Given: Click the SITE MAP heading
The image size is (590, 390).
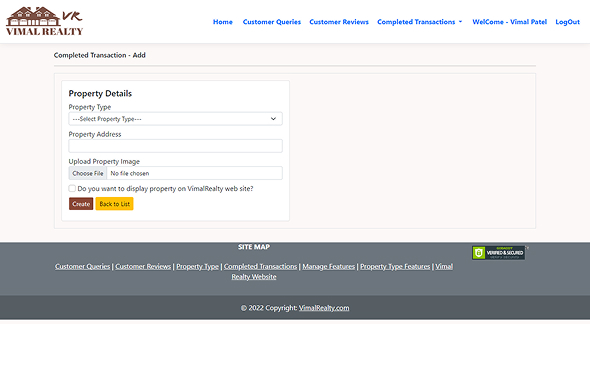Looking at the screenshot, I should tap(254, 247).
